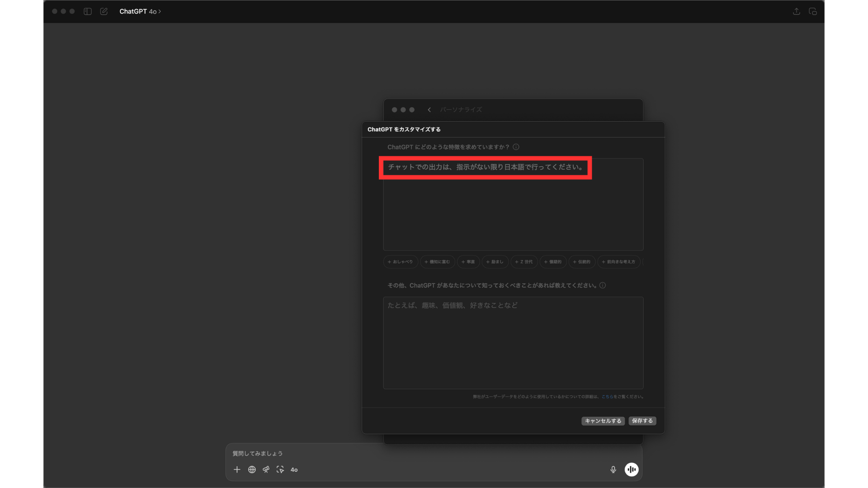Start dictation with microphone icon
The height and width of the screenshot is (488, 868).
(613, 469)
